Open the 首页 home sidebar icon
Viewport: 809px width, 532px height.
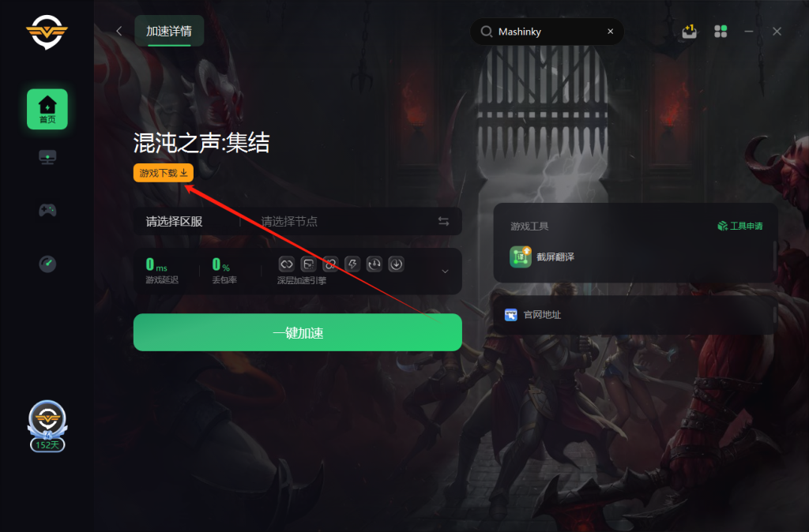(47, 109)
